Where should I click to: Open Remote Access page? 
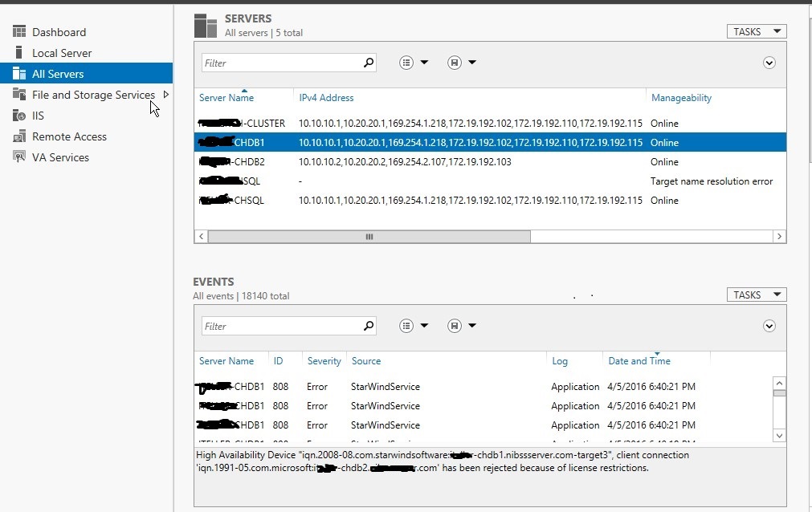point(69,136)
